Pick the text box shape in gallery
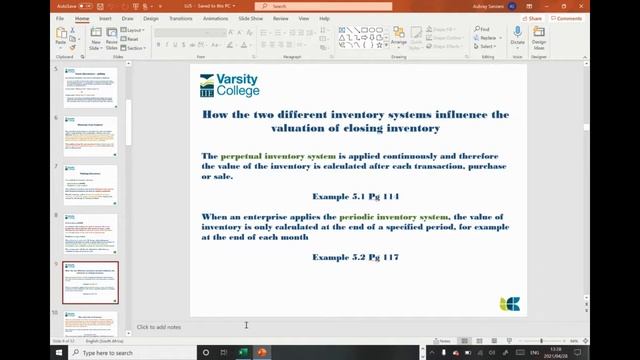The width and height of the screenshot is (640, 360). tap(342, 30)
